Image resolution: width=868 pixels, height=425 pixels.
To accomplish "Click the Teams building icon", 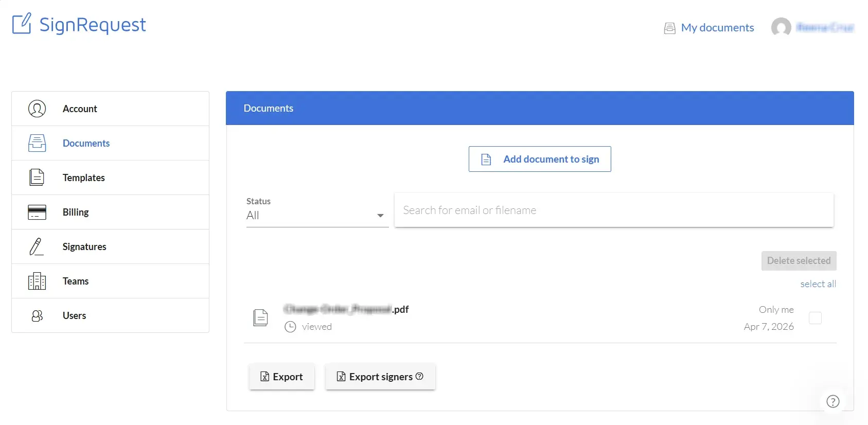I will (x=37, y=281).
